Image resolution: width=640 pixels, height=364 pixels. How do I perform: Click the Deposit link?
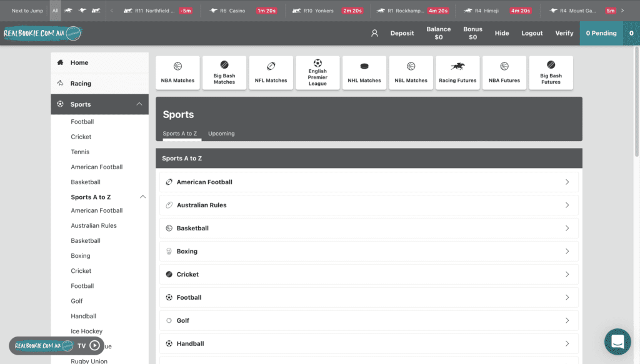click(x=402, y=33)
